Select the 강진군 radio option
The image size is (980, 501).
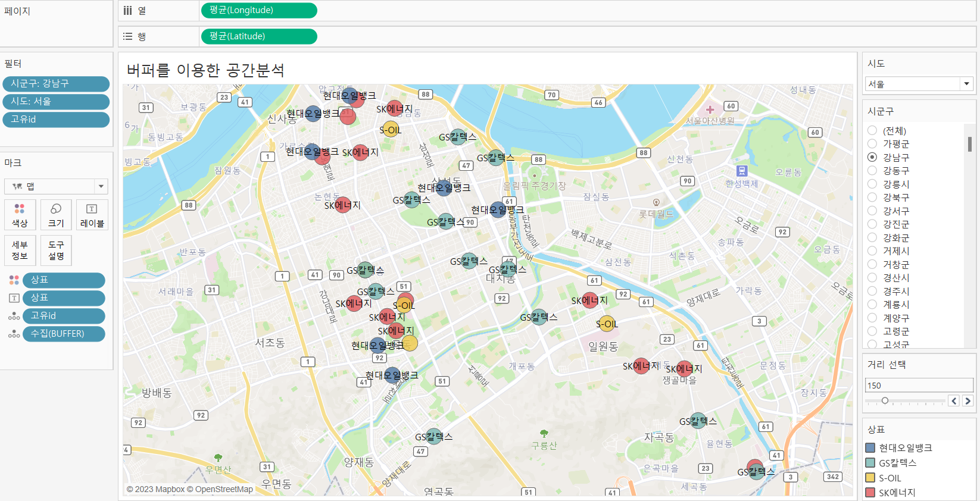(x=872, y=224)
